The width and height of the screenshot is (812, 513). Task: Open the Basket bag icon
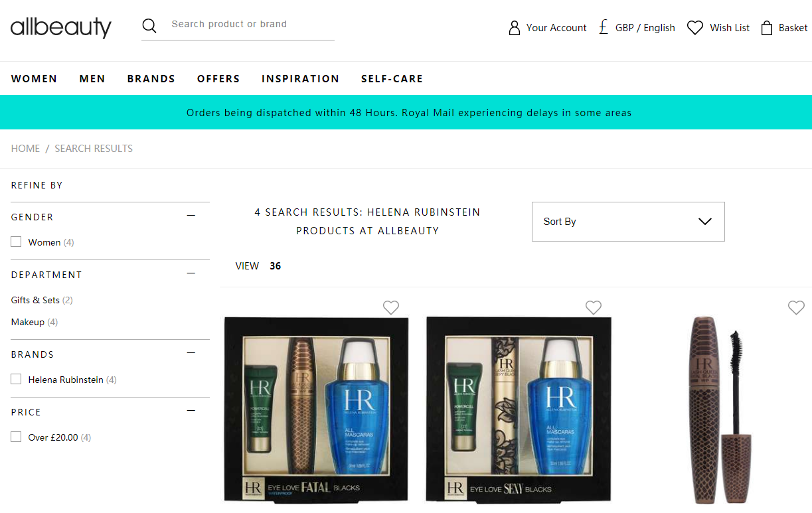[766, 28]
